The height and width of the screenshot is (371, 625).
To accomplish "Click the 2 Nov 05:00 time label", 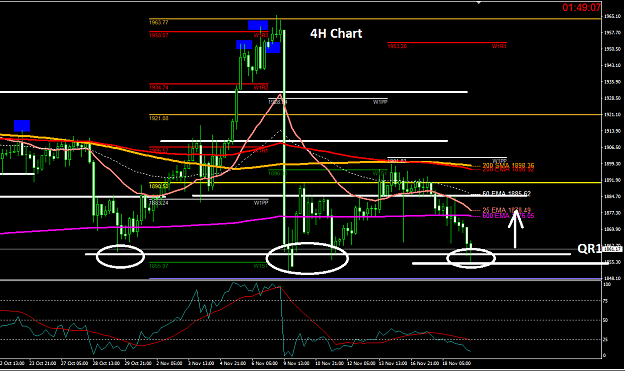I will click(x=169, y=363).
